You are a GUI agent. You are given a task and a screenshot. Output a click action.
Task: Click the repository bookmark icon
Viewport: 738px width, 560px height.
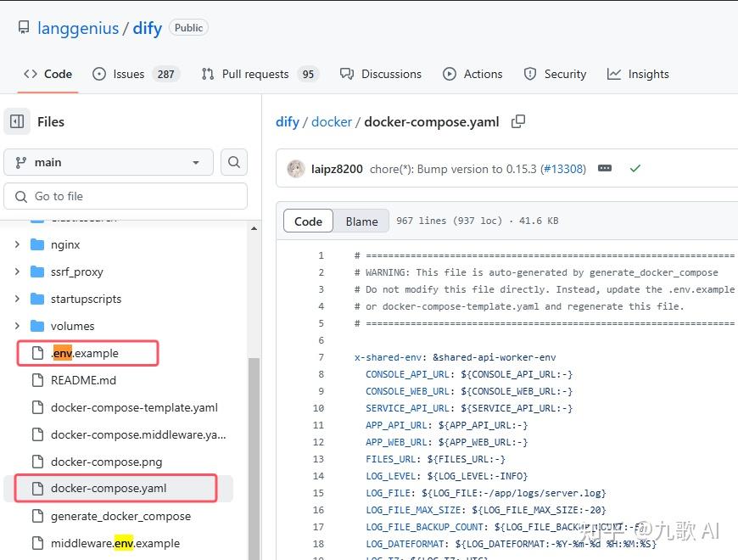tap(25, 27)
